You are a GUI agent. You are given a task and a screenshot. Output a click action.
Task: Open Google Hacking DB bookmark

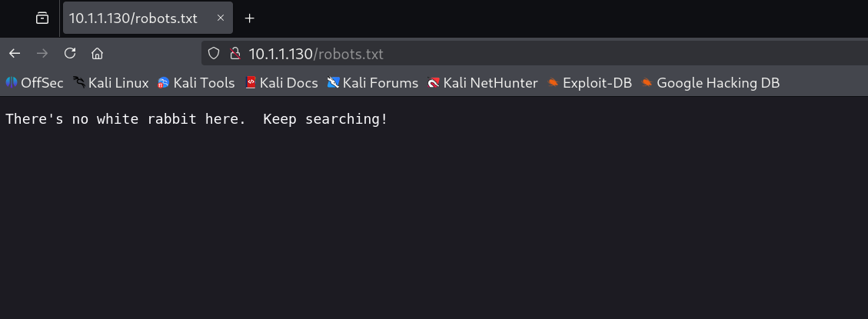point(710,83)
